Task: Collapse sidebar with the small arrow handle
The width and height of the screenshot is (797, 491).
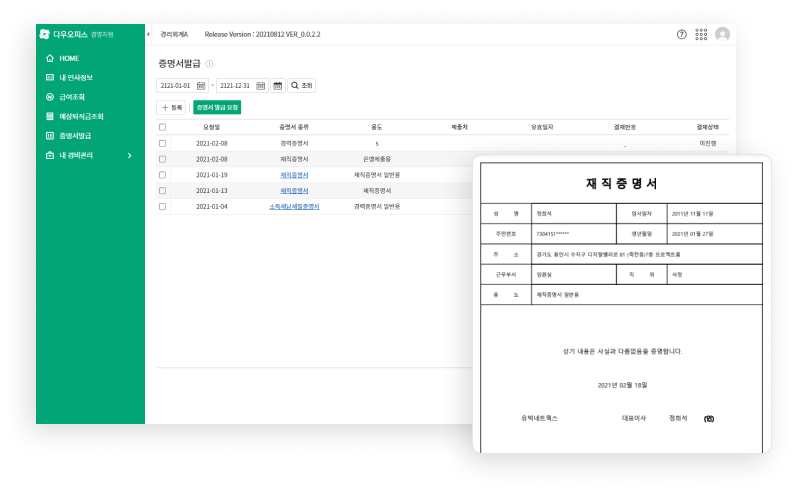Action: (x=148, y=34)
